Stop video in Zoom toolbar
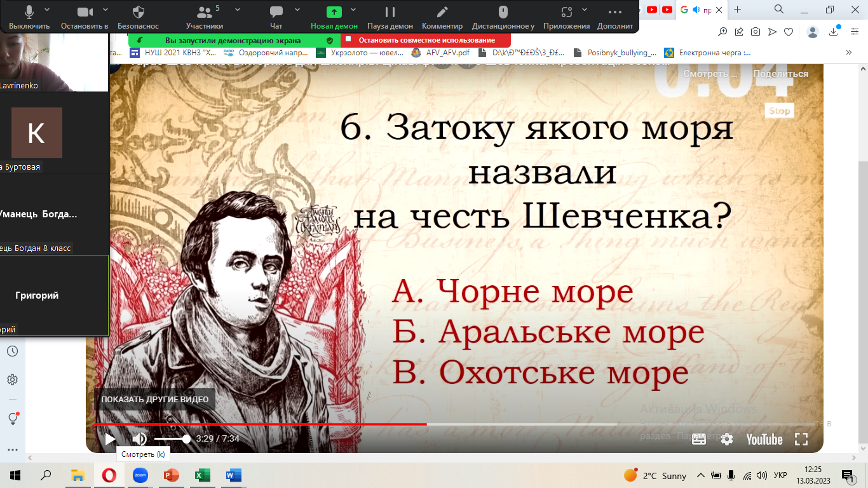868x488 pixels. point(85,17)
